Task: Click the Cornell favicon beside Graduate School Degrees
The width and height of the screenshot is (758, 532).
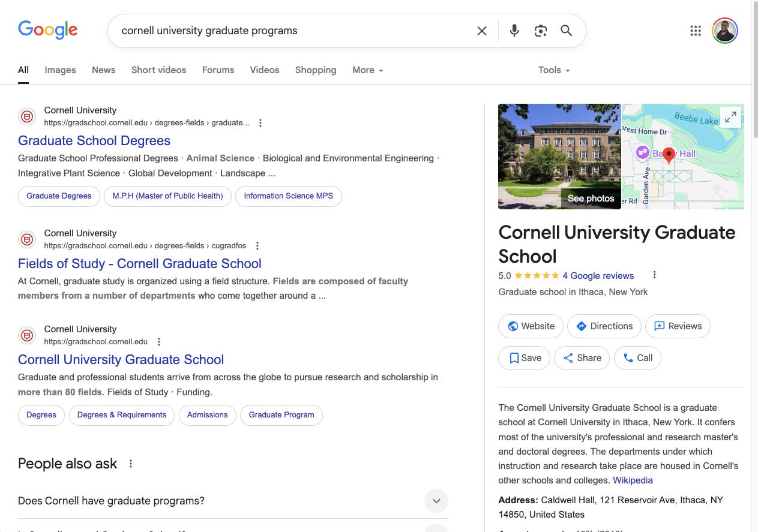Action: click(x=27, y=116)
